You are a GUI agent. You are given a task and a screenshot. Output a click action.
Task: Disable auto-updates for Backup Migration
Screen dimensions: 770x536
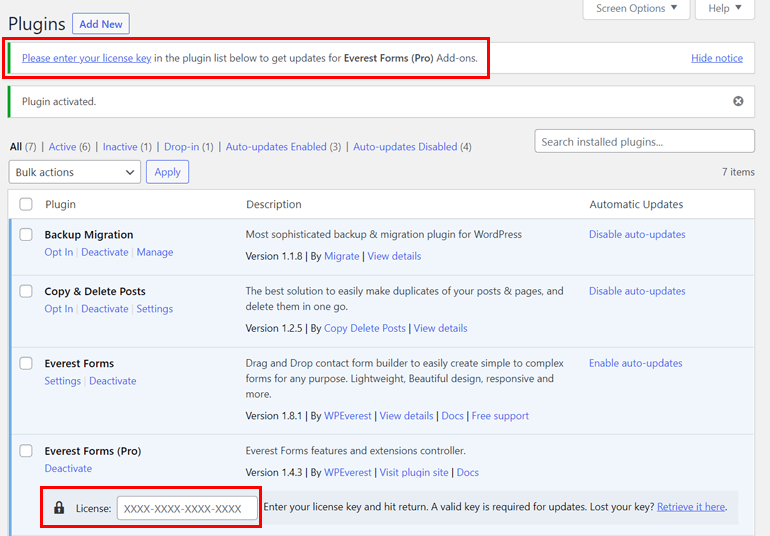click(x=637, y=234)
